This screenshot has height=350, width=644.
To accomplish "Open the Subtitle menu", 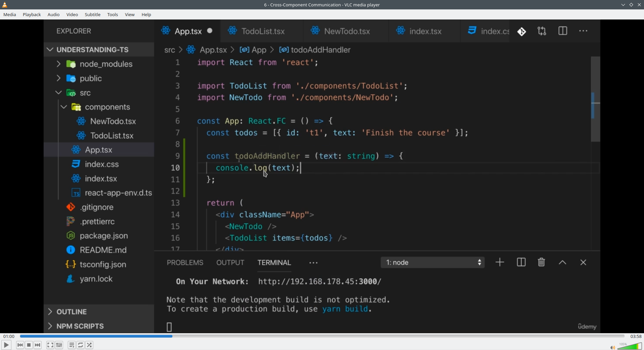I will pyautogui.click(x=93, y=15).
